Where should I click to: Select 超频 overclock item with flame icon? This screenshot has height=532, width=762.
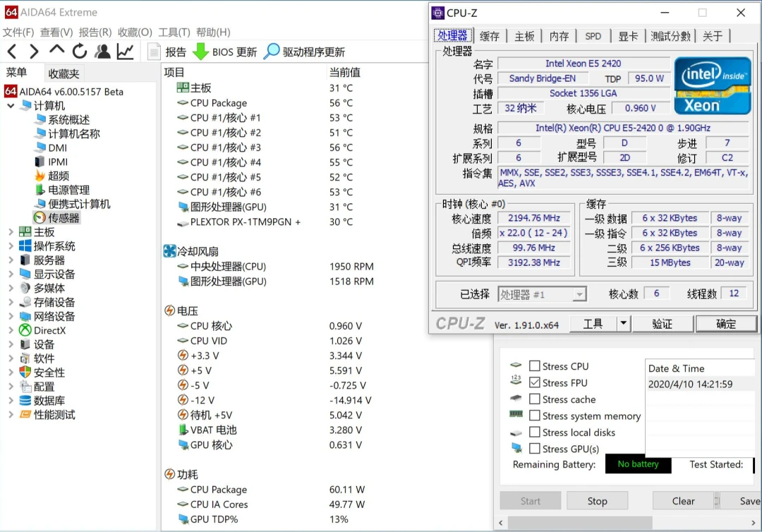click(52, 176)
